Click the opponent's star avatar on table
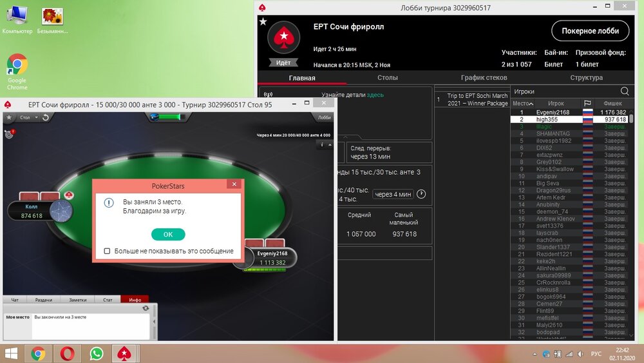644x363 pixels. [61, 211]
